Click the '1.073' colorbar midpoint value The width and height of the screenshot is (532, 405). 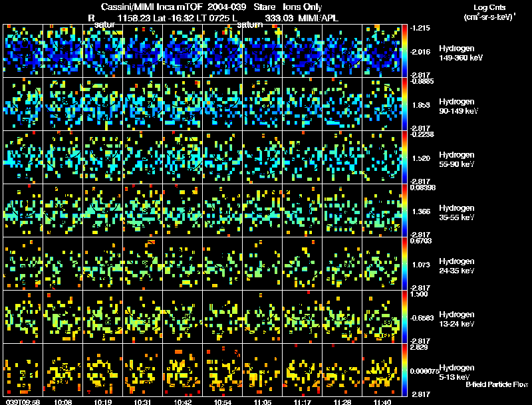click(421, 265)
